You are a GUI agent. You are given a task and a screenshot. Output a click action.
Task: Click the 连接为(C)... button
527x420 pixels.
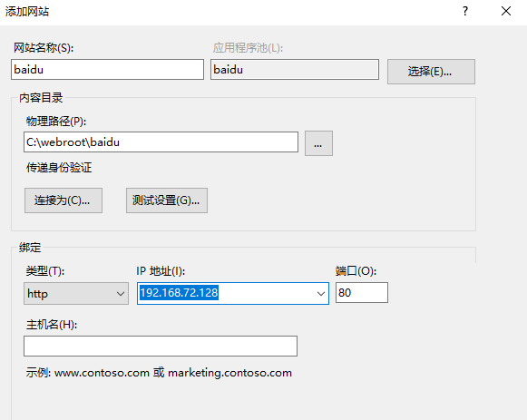(x=63, y=200)
